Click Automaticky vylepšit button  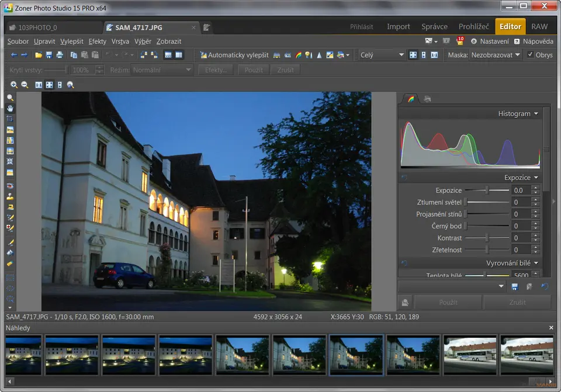[x=234, y=55]
